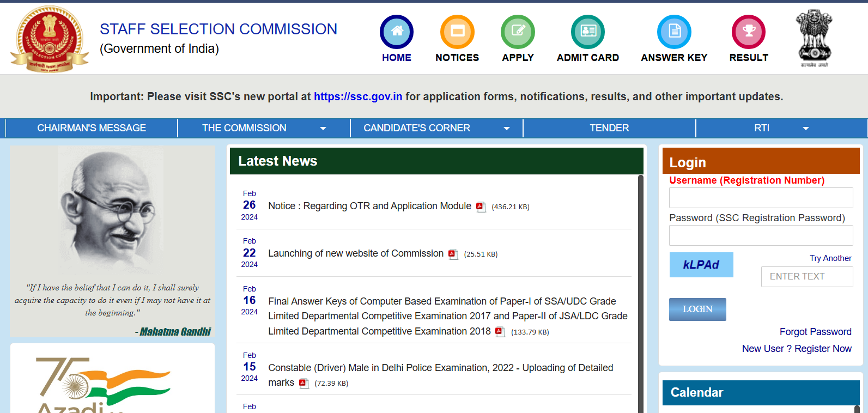Screen dimensions: 868x413
Task: Click the SSC logo emblem
Action: (50, 39)
